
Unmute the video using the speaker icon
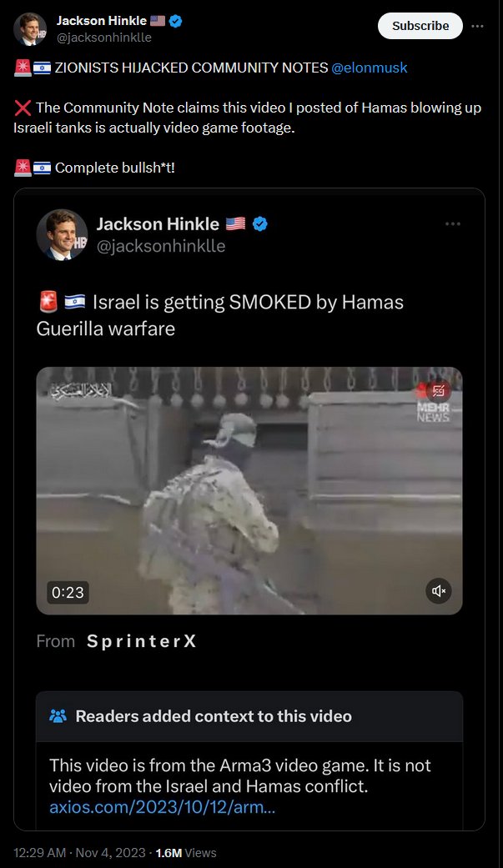click(438, 591)
